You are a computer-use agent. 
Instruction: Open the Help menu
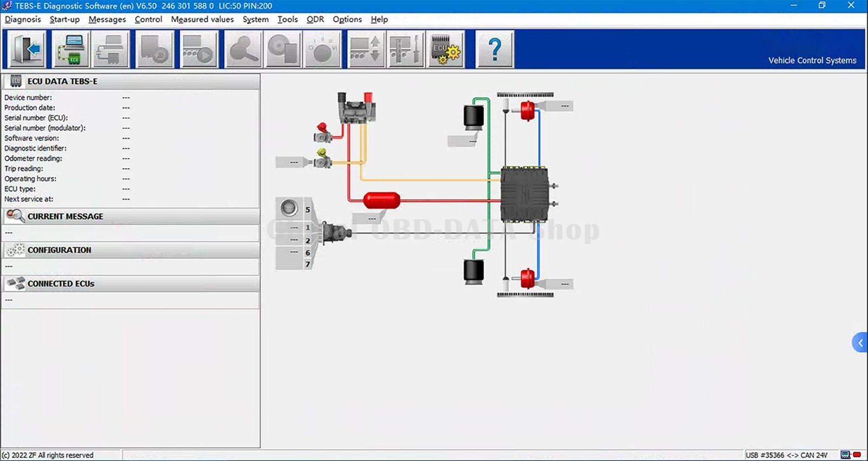pos(379,20)
